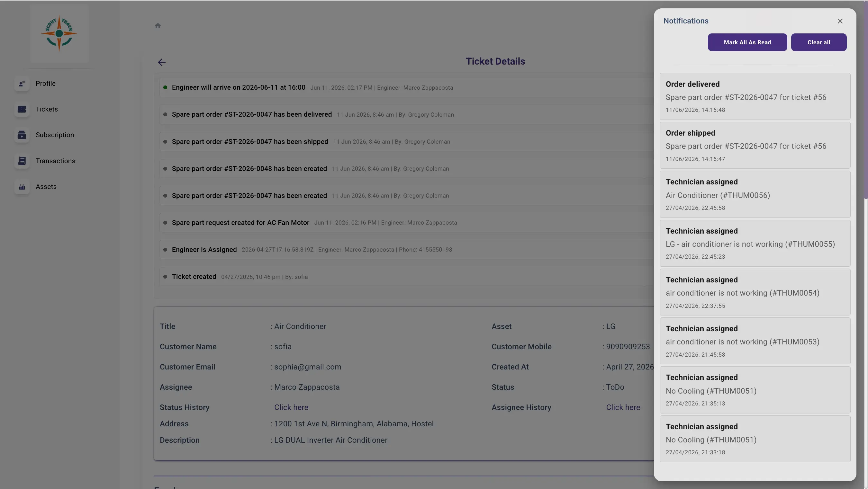868x489 pixels.
Task: Close the Notifications panel
Action: pyautogui.click(x=840, y=21)
